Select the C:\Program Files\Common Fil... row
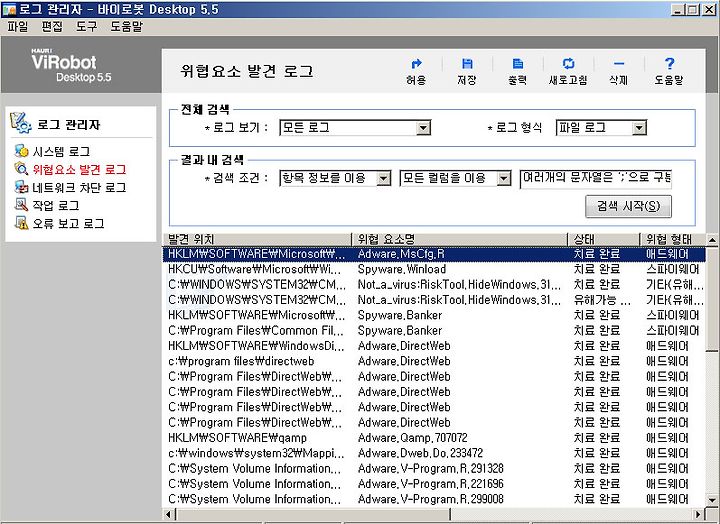 [434, 331]
